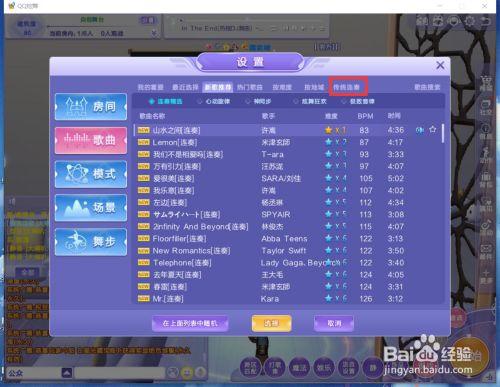This screenshot has height=387, width=500.
Task: Click the 在上面列表中随机 button
Action: (190, 323)
